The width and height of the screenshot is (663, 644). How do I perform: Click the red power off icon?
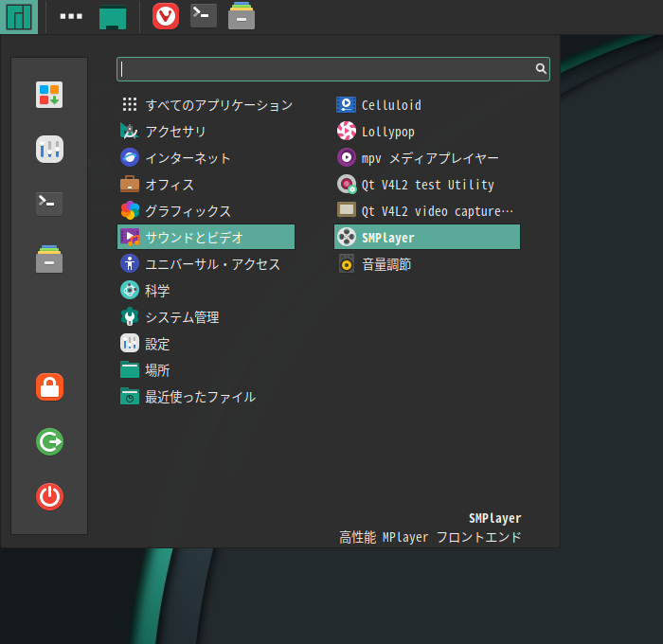click(49, 496)
